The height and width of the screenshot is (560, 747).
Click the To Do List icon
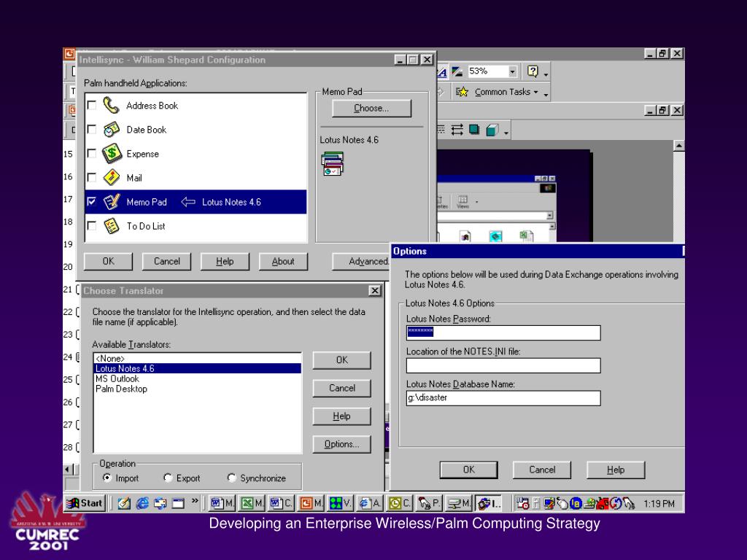112,226
